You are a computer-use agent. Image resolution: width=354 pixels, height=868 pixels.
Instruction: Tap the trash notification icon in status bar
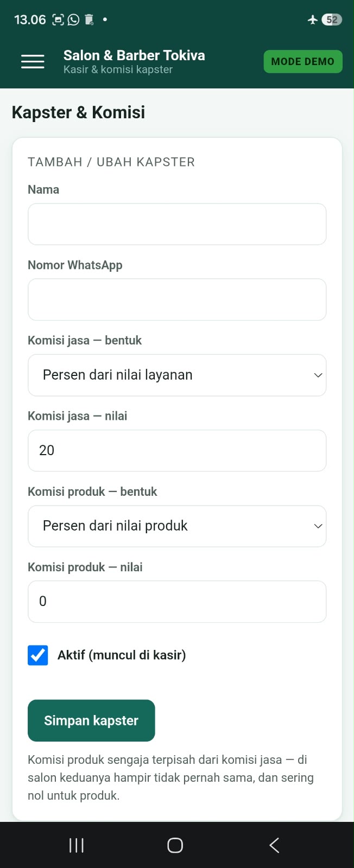tap(89, 20)
